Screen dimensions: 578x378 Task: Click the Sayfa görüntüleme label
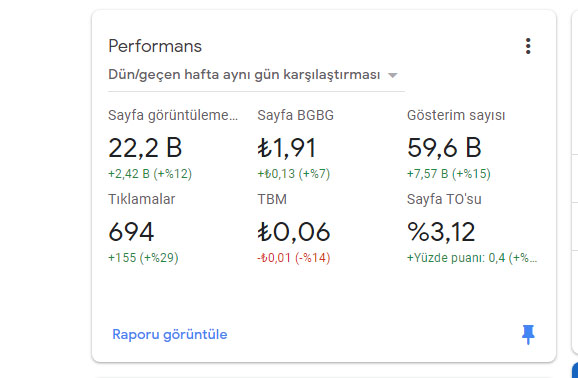pos(173,115)
